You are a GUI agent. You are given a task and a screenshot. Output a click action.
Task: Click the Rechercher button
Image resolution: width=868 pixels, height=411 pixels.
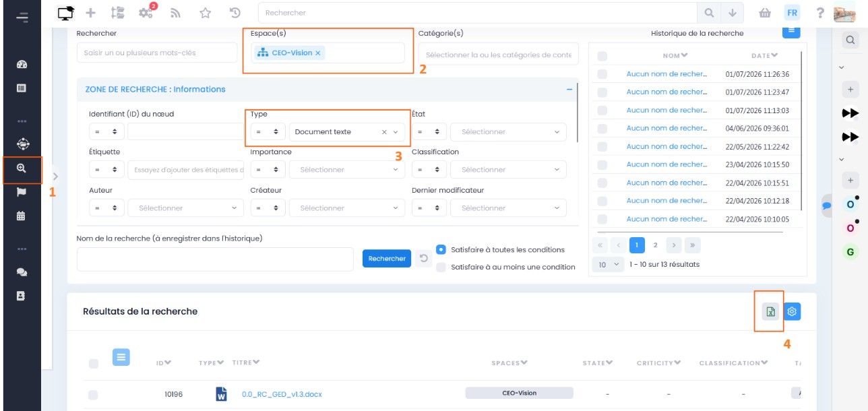pyautogui.click(x=387, y=258)
